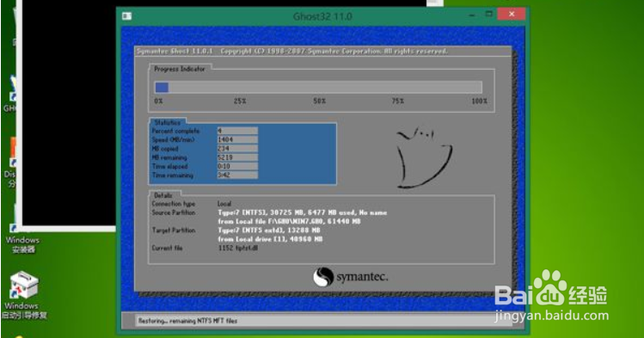Viewport: 644px width, 338px height.
Task: Open the Windows installer desktop shortcut
Action: coord(22,239)
